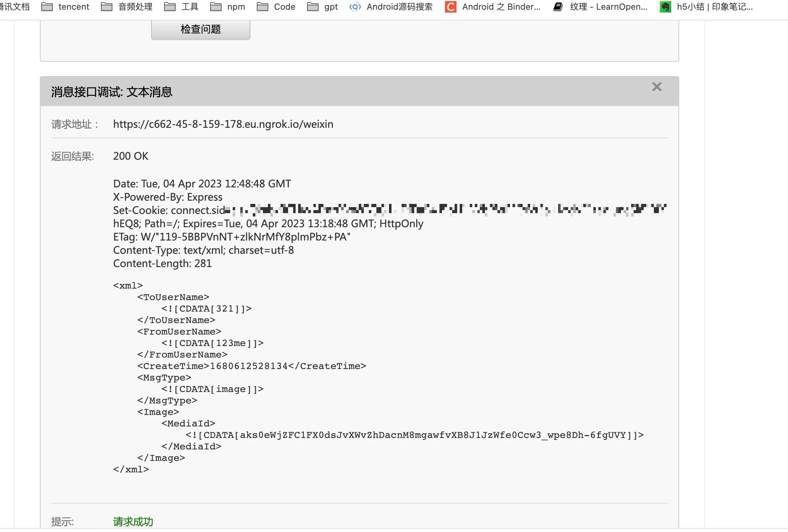Viewport: 788px width, 532px height.
Task: Click the red C icon for Android 之 Binder
Action: [450, 7]
